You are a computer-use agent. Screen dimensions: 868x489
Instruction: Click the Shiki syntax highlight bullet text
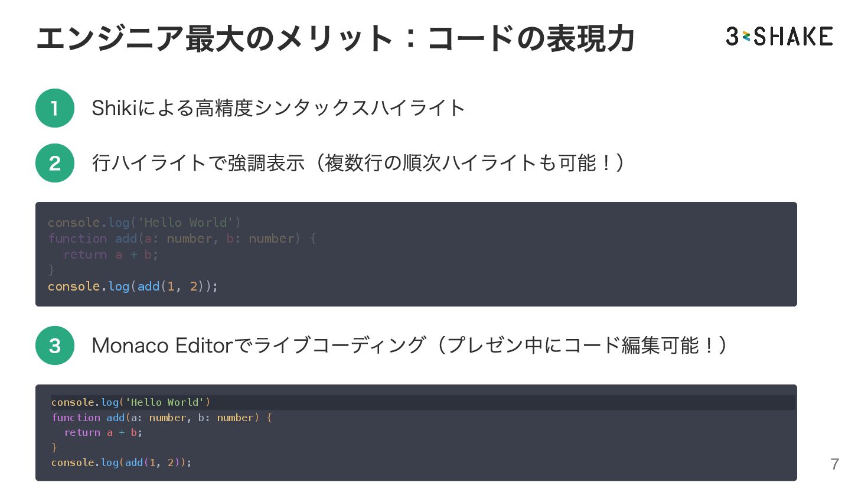coord(278,108)
